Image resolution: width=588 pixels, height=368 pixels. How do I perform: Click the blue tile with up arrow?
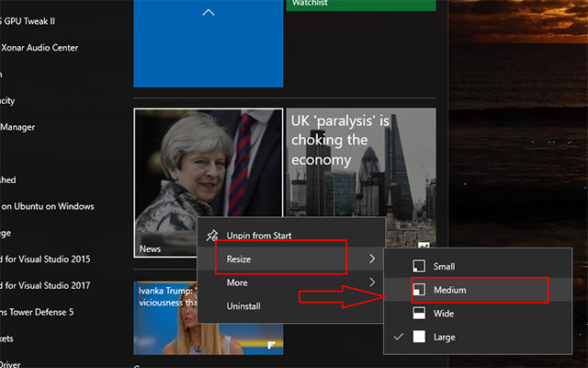pos(209,43)
